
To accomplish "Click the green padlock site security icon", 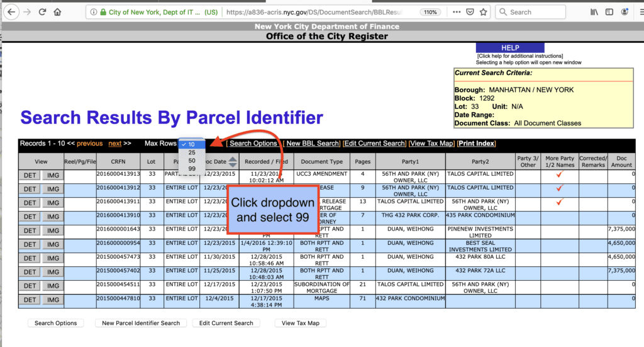I will 94,12.
